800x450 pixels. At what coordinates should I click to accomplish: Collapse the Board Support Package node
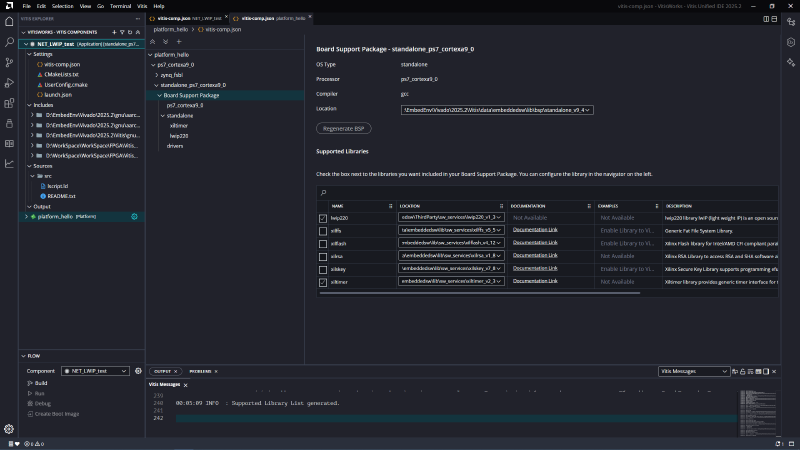coord(160,95)
